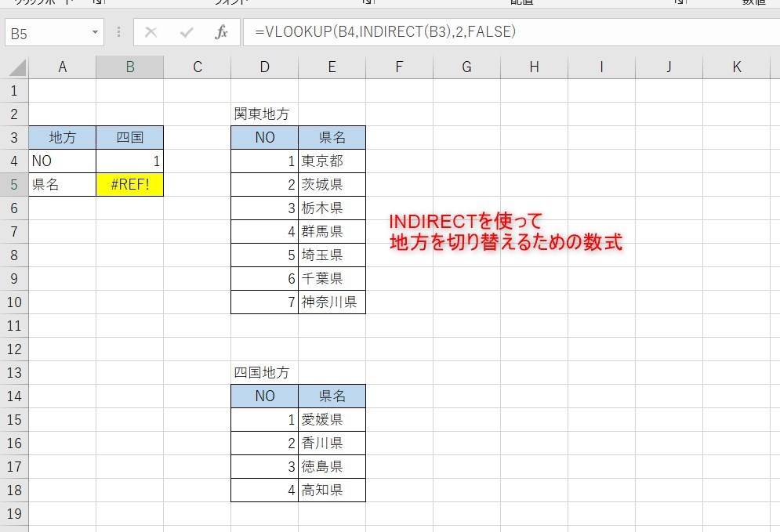Click the Insert Function fx icon
This screenshot has height=532, width=780.
[x=221, y=32]
